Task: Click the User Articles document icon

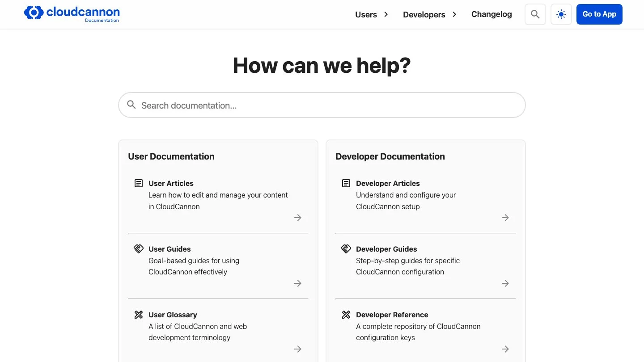Action: click(x=139, y=183)
